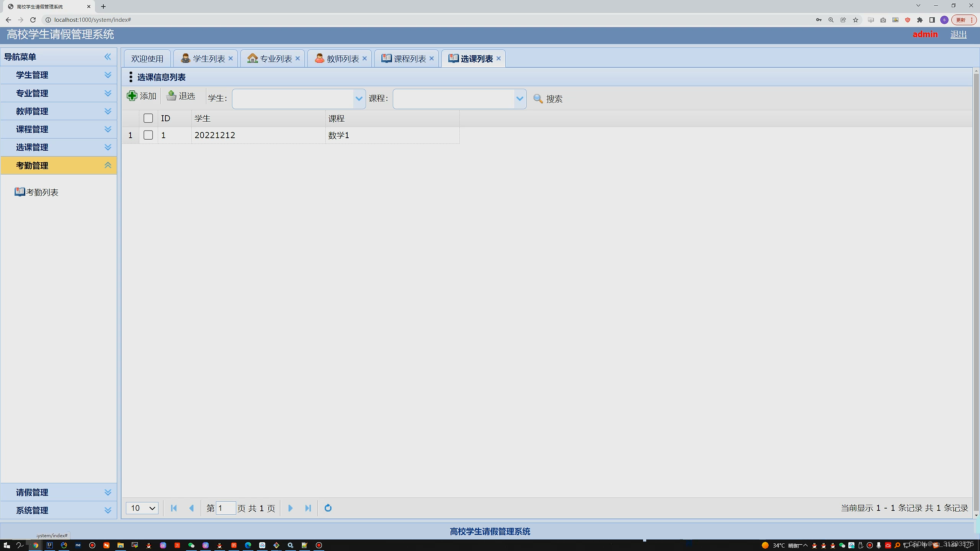Click the green plus 添加 icon
Image resolution: width=980 pixels, height=551 pixels.
132,96
